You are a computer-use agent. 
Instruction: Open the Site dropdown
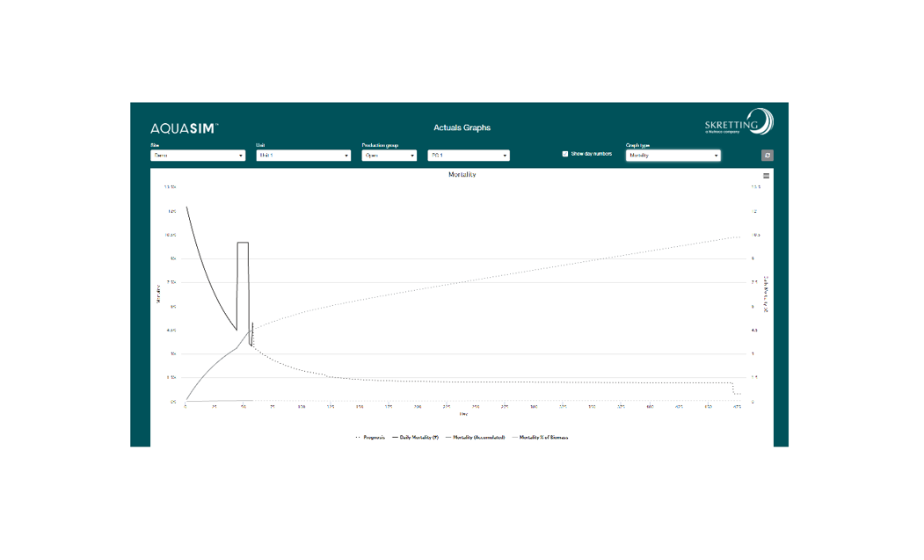(198, 156)
